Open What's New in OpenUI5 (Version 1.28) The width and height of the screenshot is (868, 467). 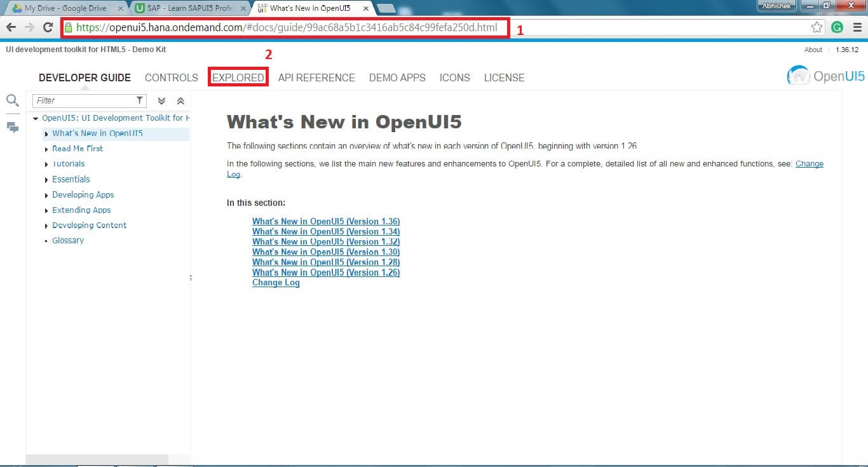pos(326,262)
